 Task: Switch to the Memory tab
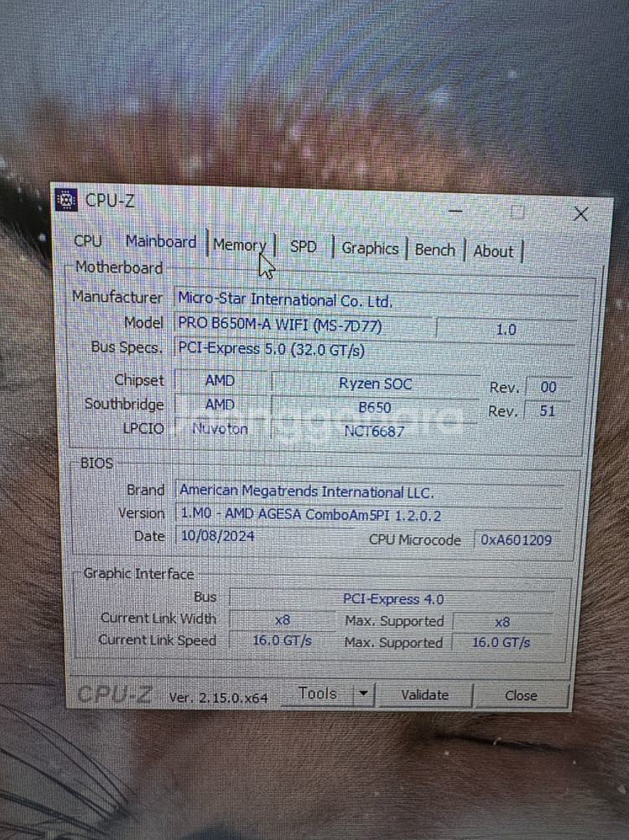[239, 245]
